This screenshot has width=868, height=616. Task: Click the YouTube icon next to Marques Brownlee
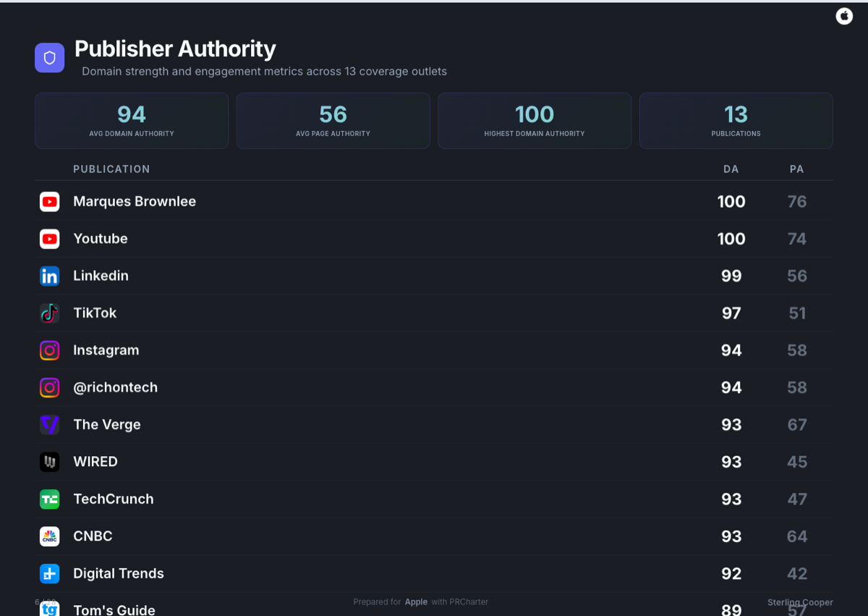49,202
